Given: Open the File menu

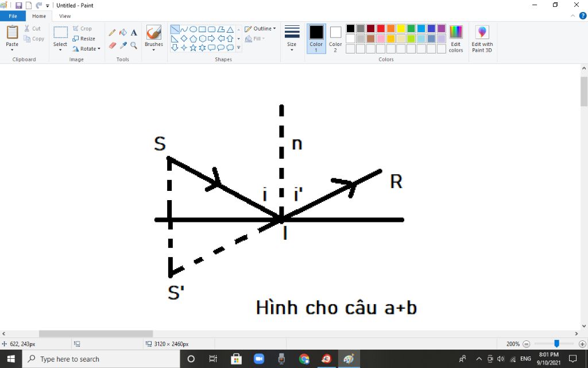Looking at the screenshot, I should click(13, 16).
